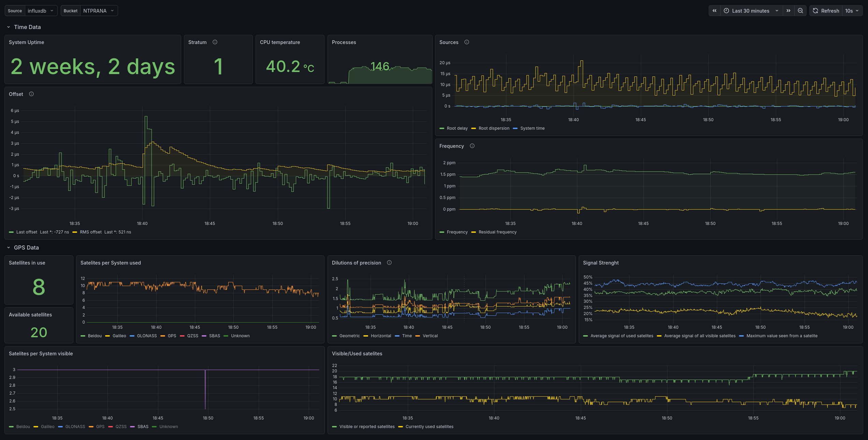Toggle Vertical series in Dilutions legend

pyautogui.click(x=430, y=336)
